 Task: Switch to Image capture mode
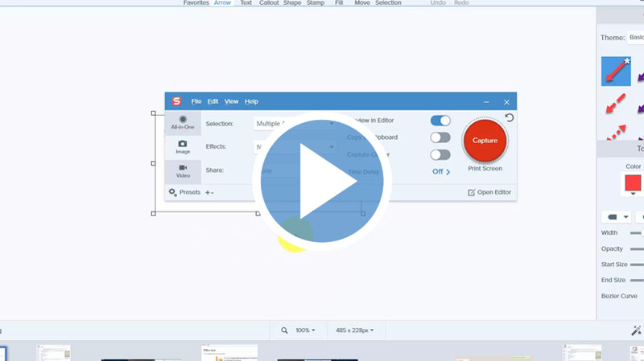click(x=183, y=146)
